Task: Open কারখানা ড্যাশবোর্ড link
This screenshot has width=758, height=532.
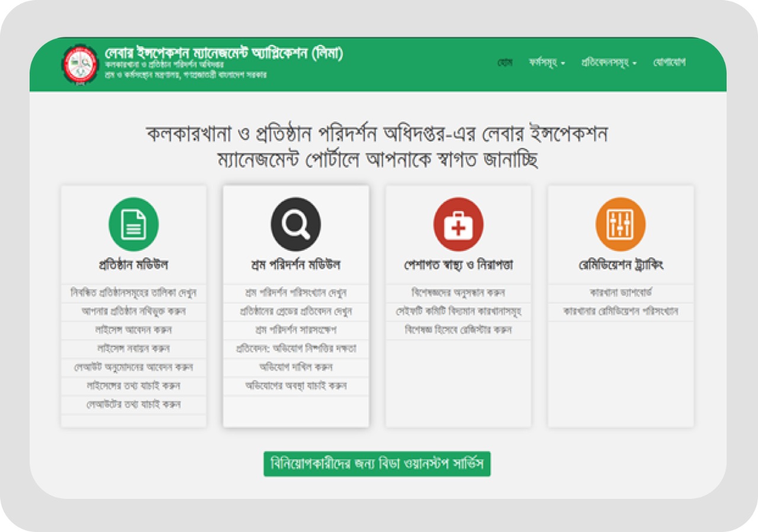Action: coord(620,293)
